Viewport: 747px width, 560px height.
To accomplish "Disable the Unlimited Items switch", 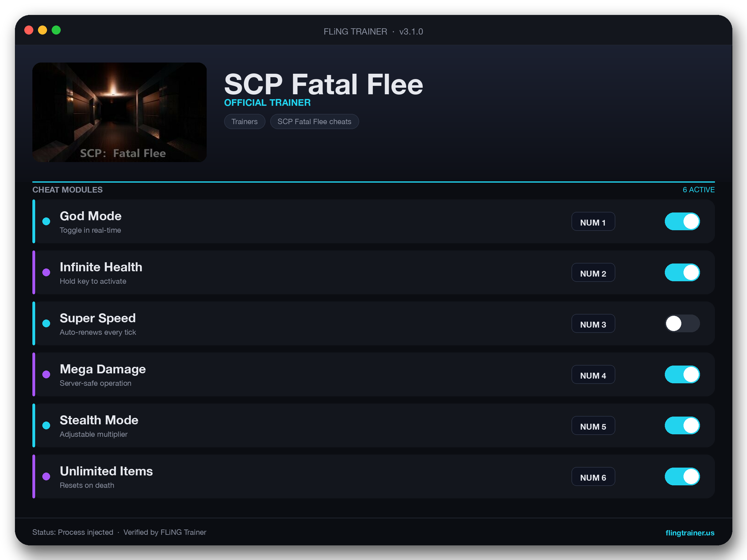I will click(x=682, y=476).
